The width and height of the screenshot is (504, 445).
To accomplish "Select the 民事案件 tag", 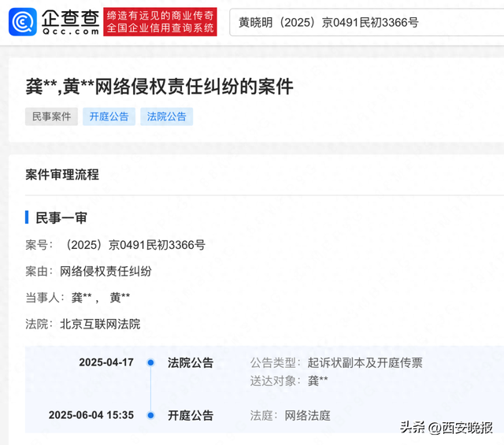I will [51, 117].
